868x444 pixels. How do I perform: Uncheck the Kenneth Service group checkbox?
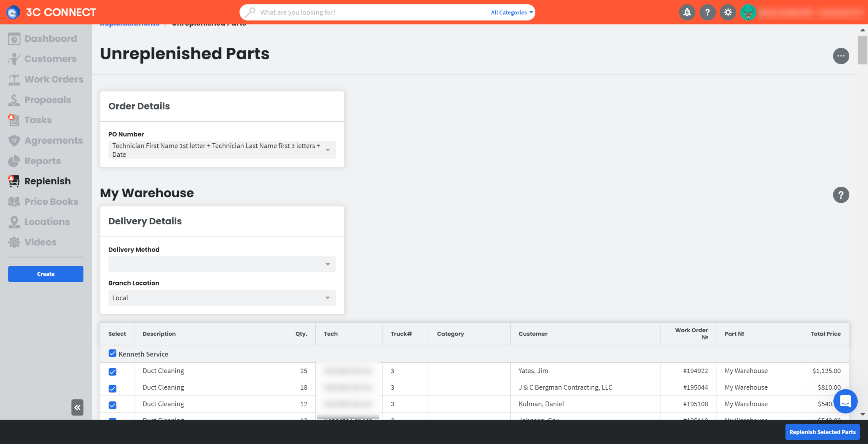pos(113,354)
